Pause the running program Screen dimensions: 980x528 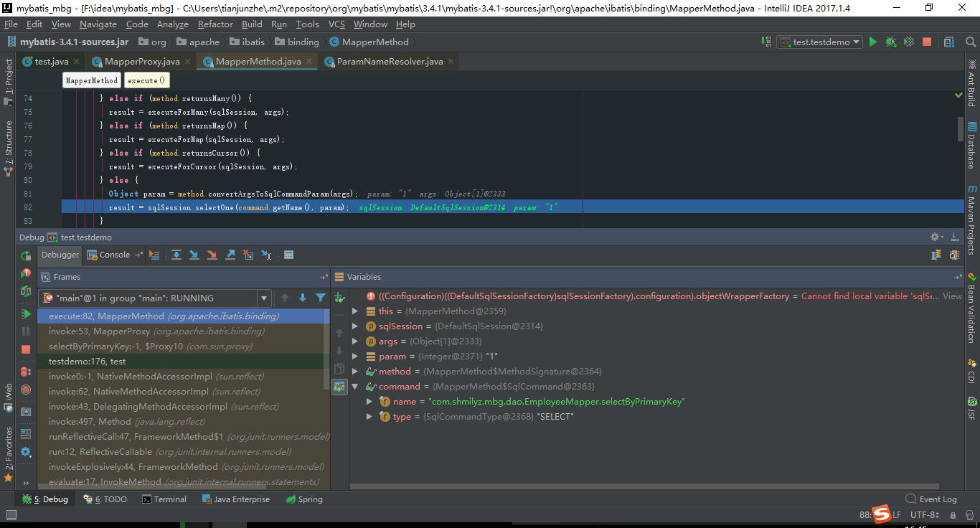[x=25, y=331]
